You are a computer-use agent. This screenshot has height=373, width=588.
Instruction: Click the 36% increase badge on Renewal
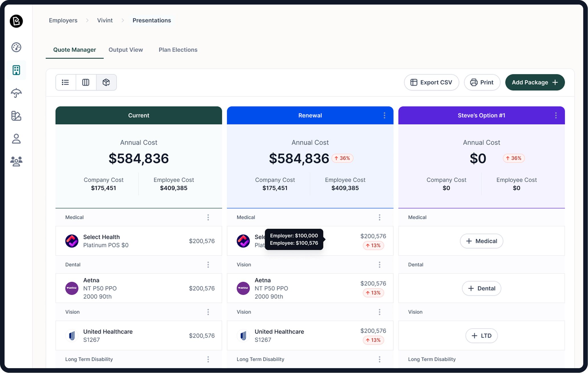point(342,158)
